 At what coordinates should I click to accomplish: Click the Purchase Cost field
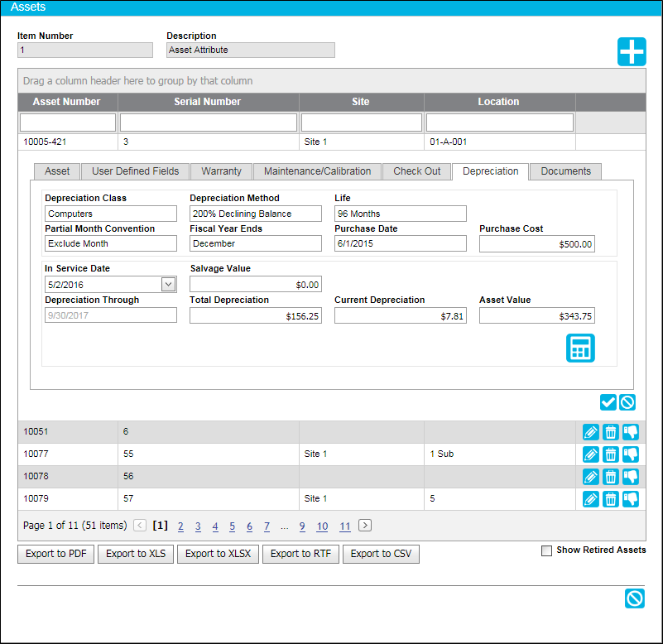[x=537, y=244]
